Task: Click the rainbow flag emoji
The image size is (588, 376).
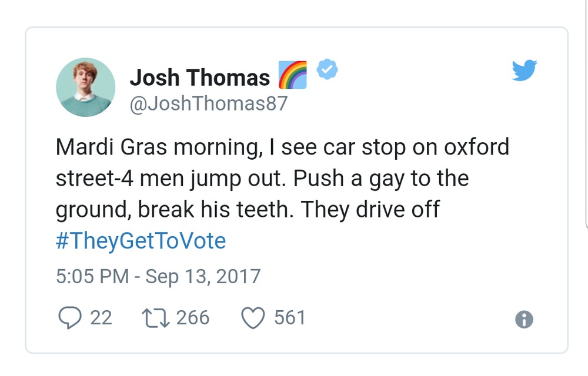Action: tap(292, 76)
